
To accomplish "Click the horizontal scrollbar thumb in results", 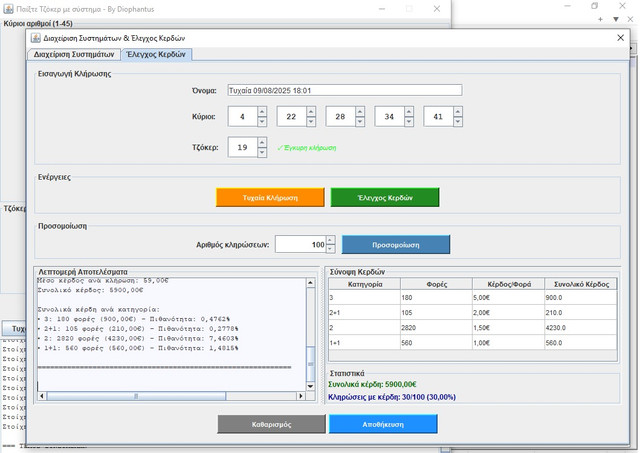I will [136, 396].
